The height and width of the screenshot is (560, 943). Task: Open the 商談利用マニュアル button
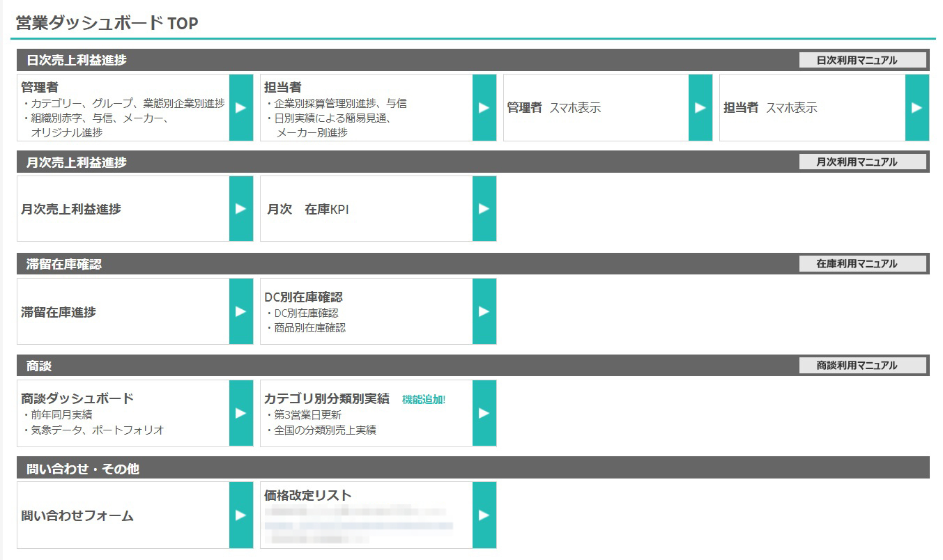click(x=862, y=366)
